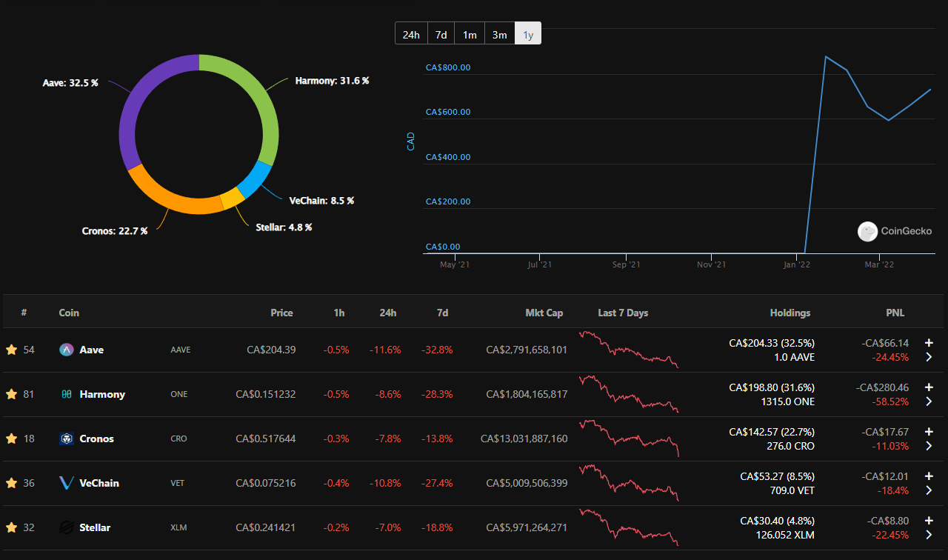This screenshot has height=560, width=948.
Task: Click the Cronos coin logo
Action: point(66,439)
